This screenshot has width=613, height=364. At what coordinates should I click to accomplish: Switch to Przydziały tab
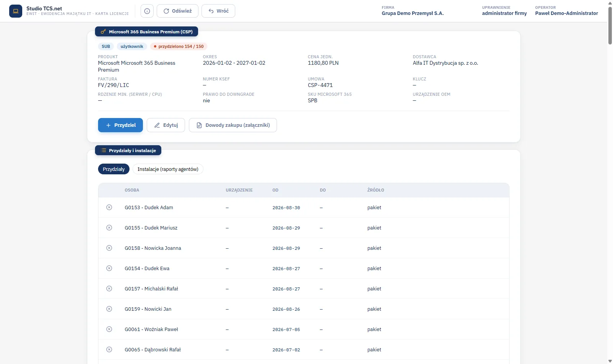pyautogui.click(x=114, y=169)
